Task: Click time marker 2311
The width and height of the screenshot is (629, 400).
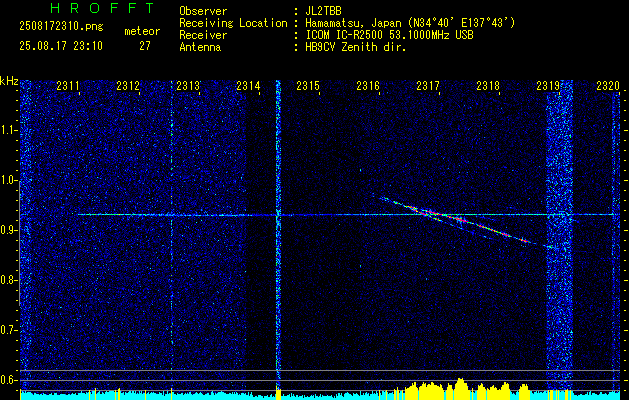Action: [x=68, y=85]
